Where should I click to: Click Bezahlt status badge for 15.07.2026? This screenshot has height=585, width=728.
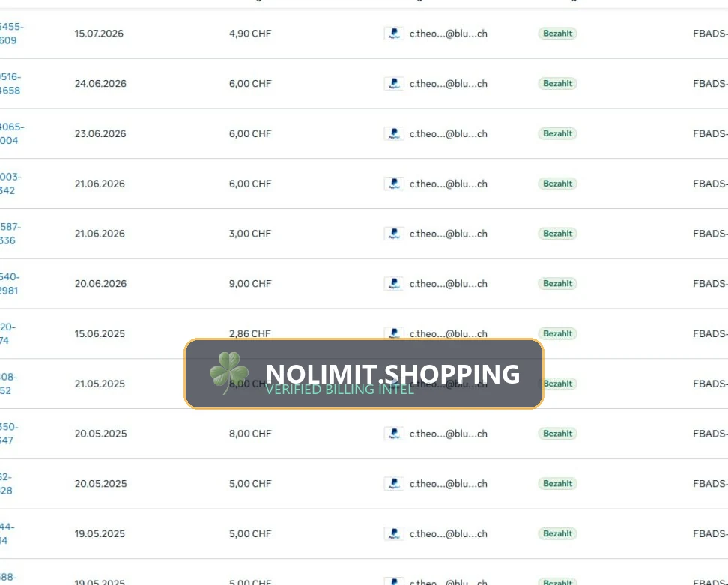coord(557,34)
